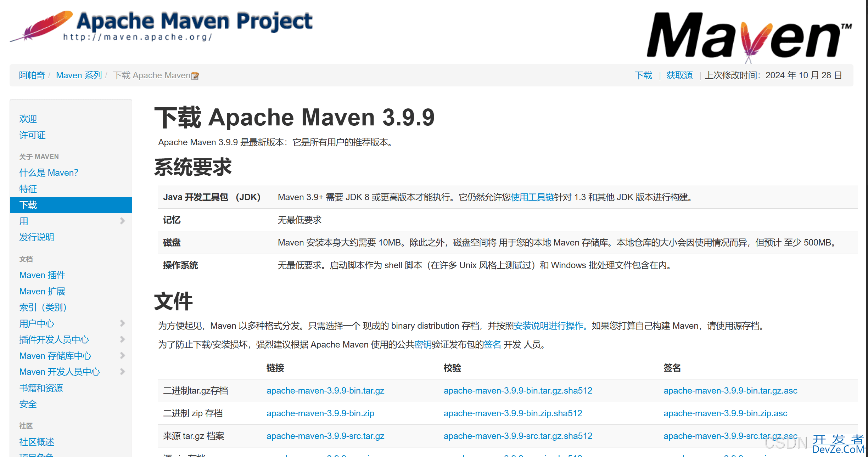The width and height of the screenshot is (868, 457).
Task: Open apache-maven-3.9.9-bin.zip.asc signature
Action: [726, 413]
